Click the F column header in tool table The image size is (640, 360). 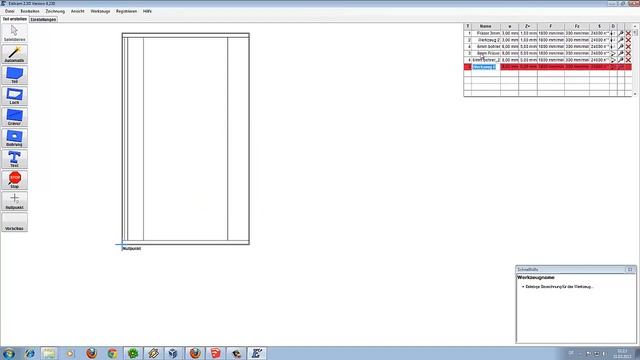(x=551, y=26)
